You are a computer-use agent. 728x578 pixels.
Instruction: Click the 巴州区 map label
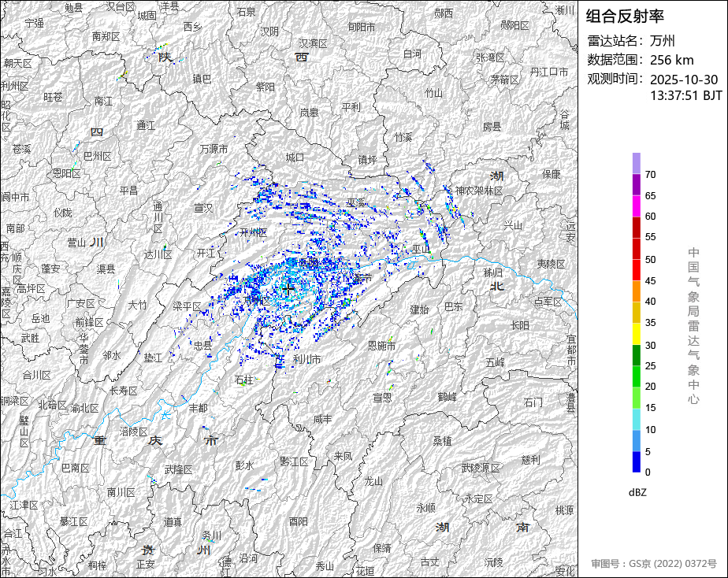pyautogui.click(x=98, y=157)
